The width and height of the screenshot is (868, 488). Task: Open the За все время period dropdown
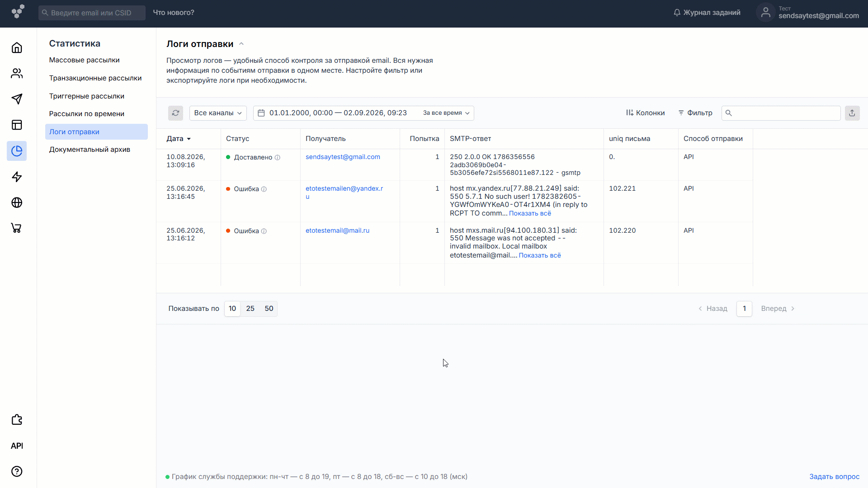click(x=446, y=113)
